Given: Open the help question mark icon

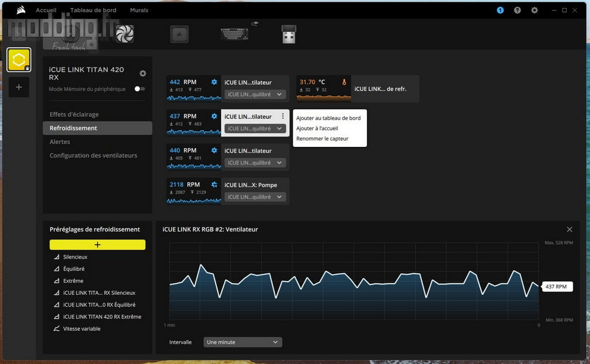Looking at the screenshot, I should pyautogui.click(x=517, y=10).
